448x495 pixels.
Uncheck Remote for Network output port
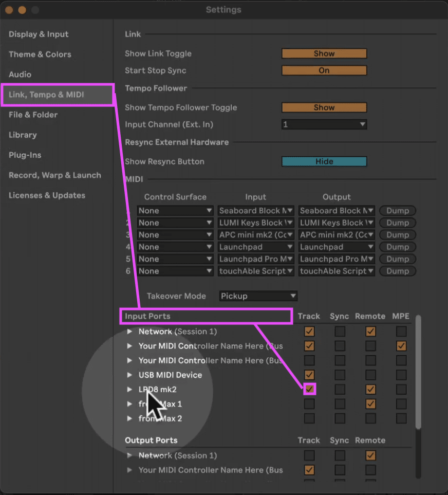370,455
